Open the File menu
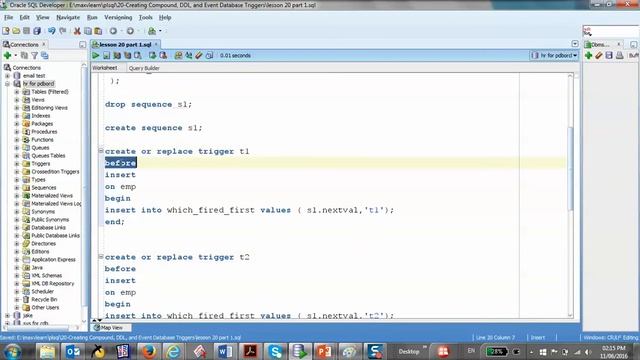This screenshot has width=640, height=360. point(8,18)
